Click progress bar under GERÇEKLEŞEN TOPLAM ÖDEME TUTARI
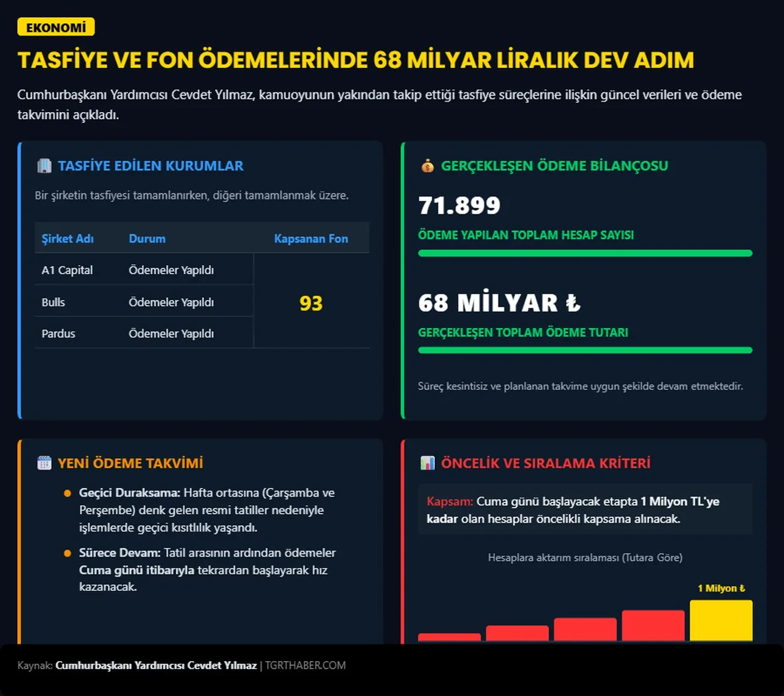The image size is (784, 696). point(585,350)
